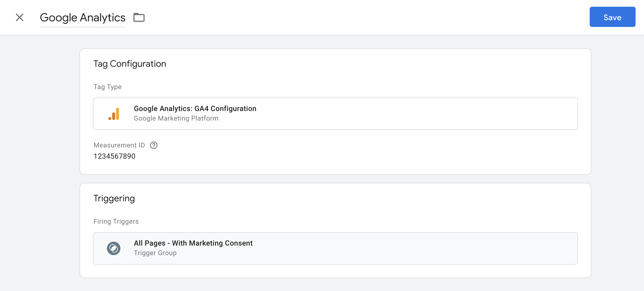Click the Tag Type label above the card
The image size is (644, 291).
click(108, 87)
